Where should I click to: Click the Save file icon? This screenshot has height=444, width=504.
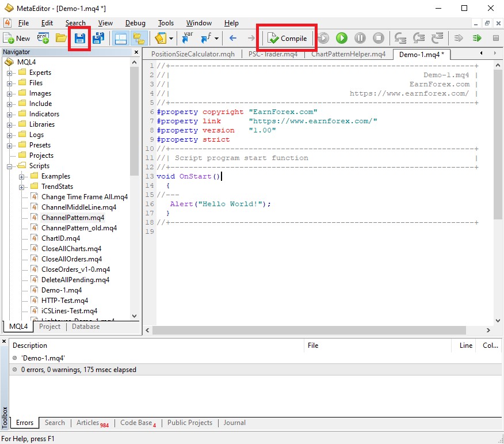tap(79, 39)
